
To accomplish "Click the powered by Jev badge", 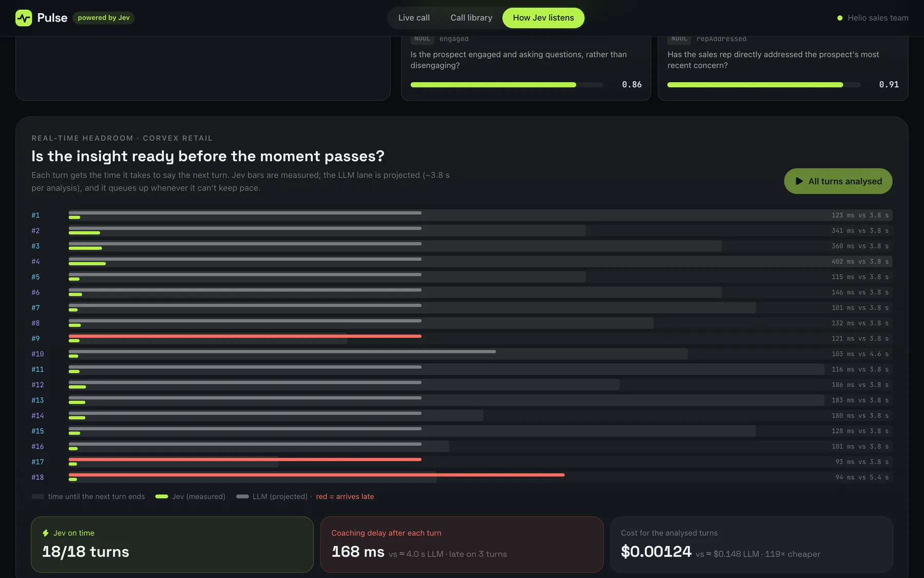I will 104,18.
